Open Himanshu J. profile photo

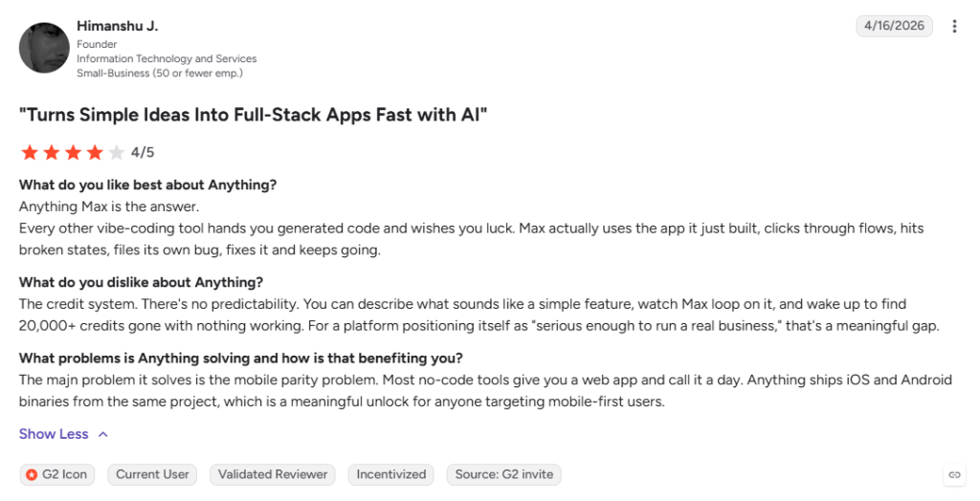point(44,48)
